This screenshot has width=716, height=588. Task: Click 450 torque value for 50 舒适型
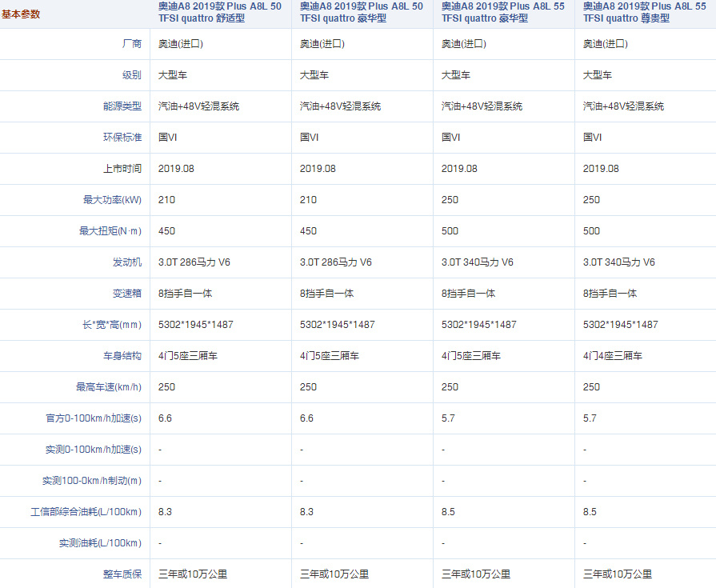tap(166, 231)
